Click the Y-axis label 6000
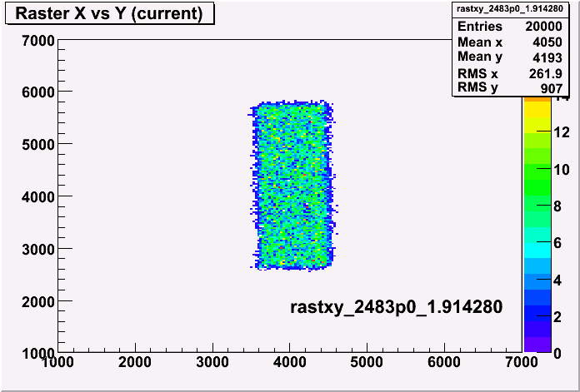The height and width of the screenshot is (392, 580). [x=38, y=92]
